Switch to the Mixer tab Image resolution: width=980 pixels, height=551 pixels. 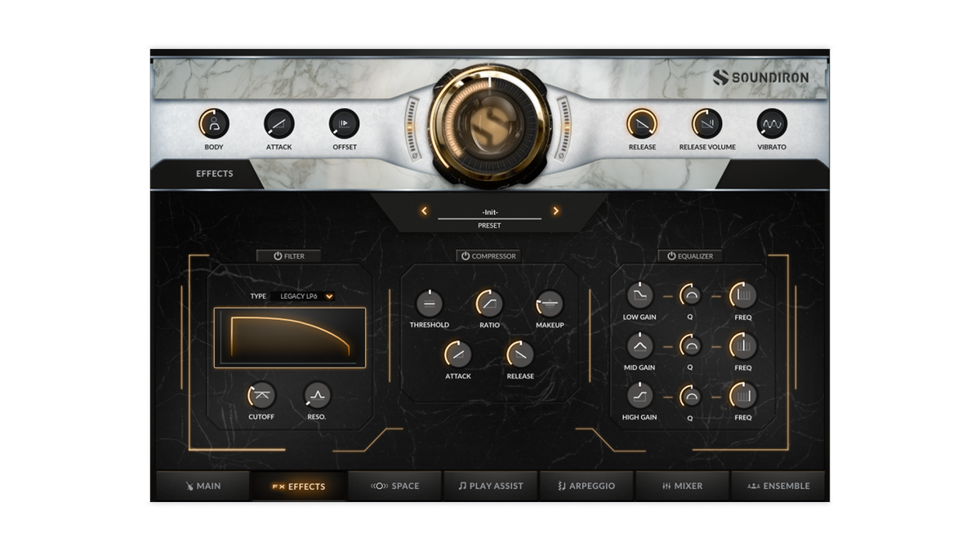[x=682, y=486]
